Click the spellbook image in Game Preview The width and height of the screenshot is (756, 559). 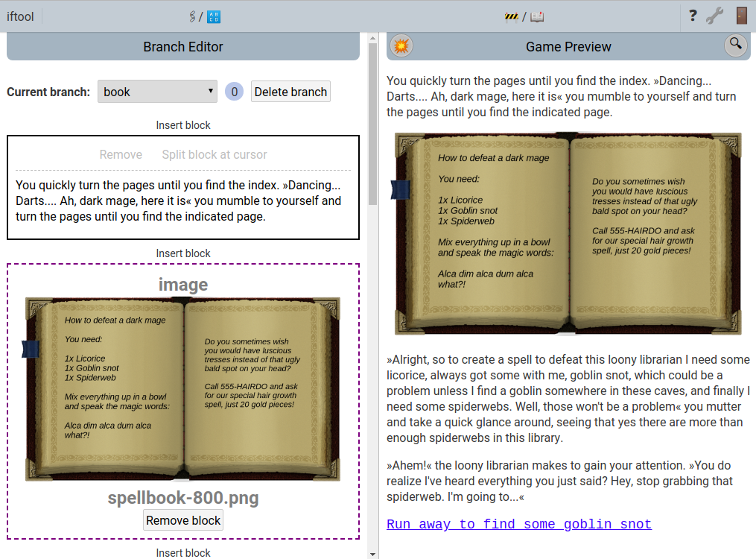pos(568,233)
